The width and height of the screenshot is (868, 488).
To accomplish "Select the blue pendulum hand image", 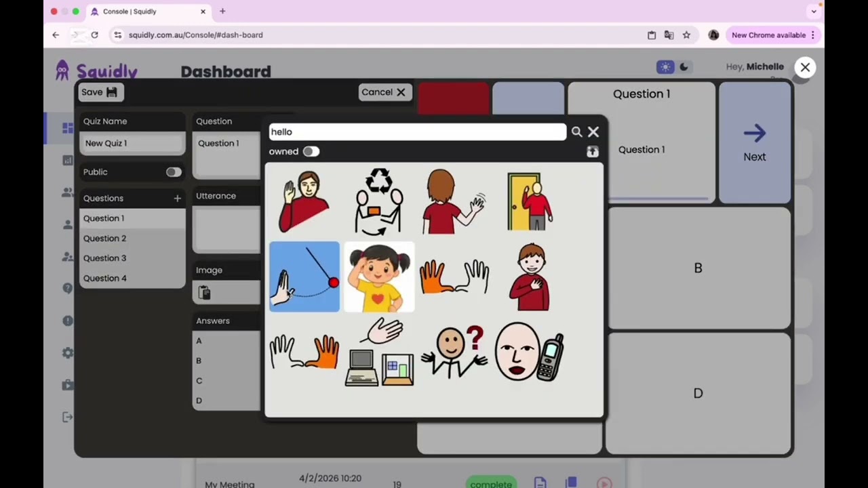I will point(304,277).
